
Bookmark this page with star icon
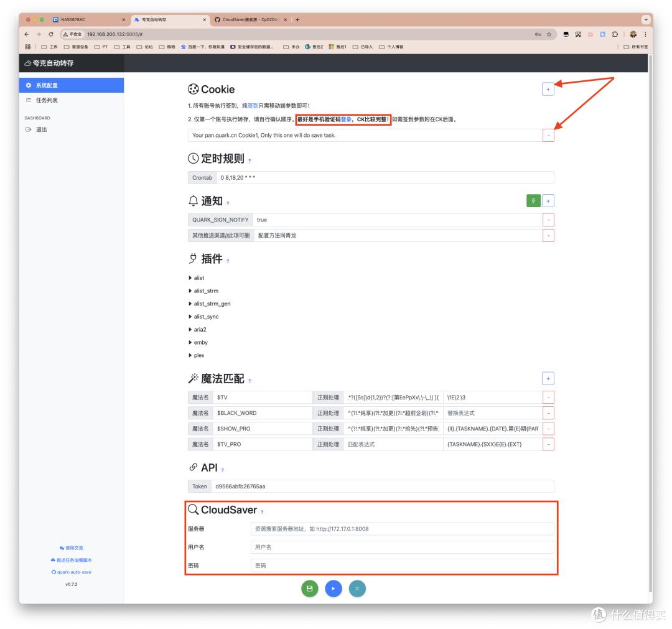click(549, 34)
